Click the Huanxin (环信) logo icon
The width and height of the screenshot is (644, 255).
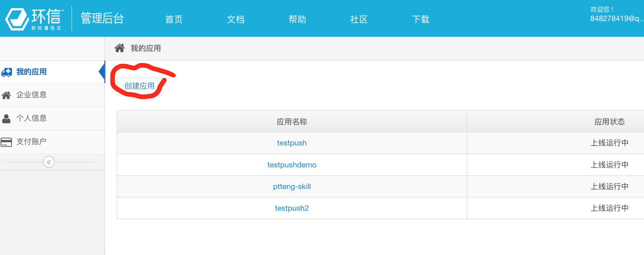pos(17,19)
